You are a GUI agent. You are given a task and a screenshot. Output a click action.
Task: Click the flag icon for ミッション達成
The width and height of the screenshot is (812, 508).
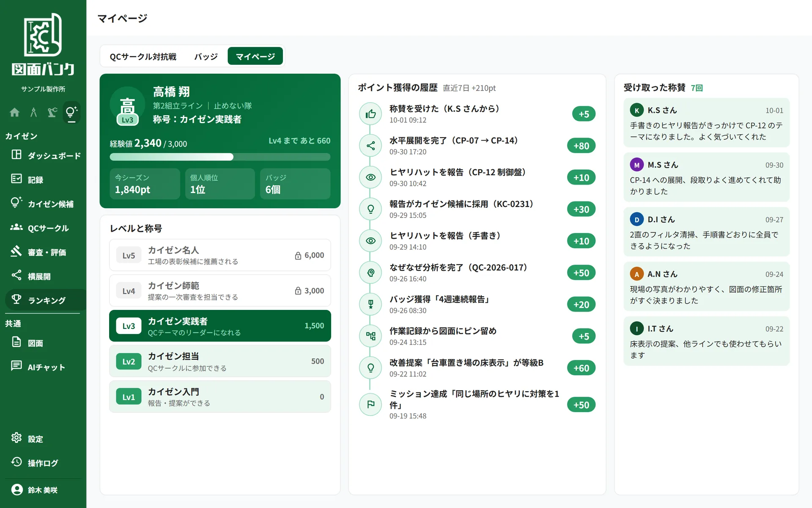tap(370, 405)
